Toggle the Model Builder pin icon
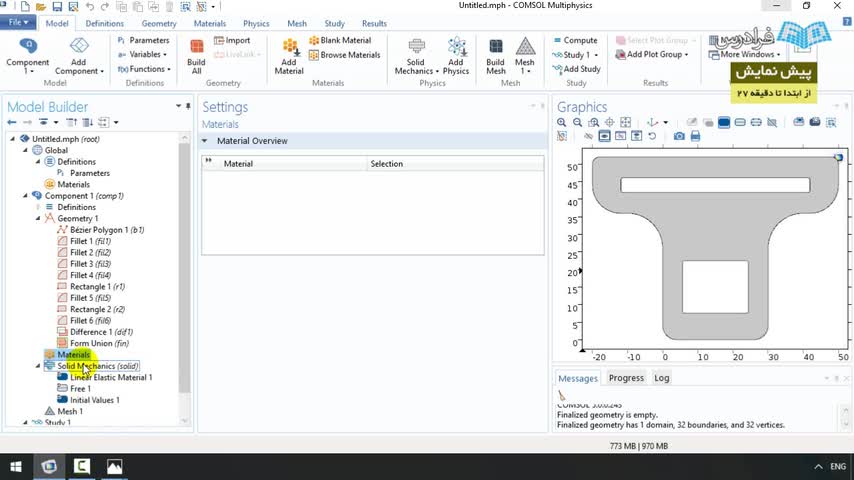The width and height of the screenshot is (854, 480). (x=188, y=106)
